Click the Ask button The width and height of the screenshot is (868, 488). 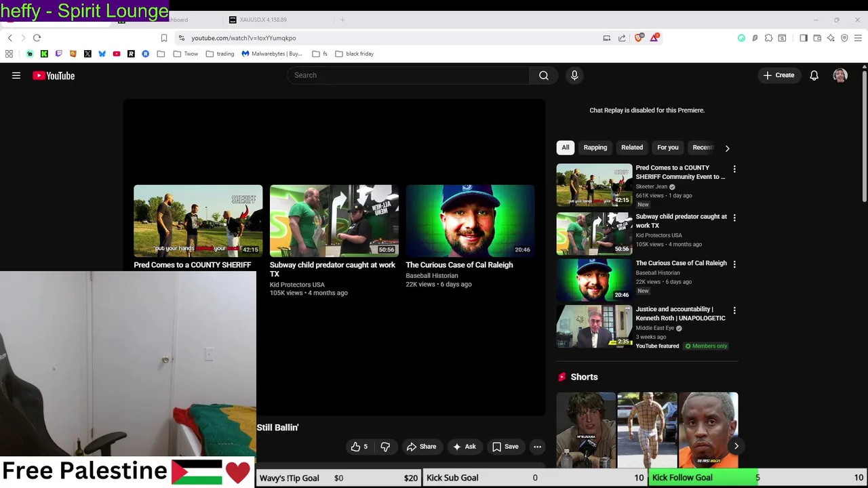pyautogui.click(x=464, y=447)
